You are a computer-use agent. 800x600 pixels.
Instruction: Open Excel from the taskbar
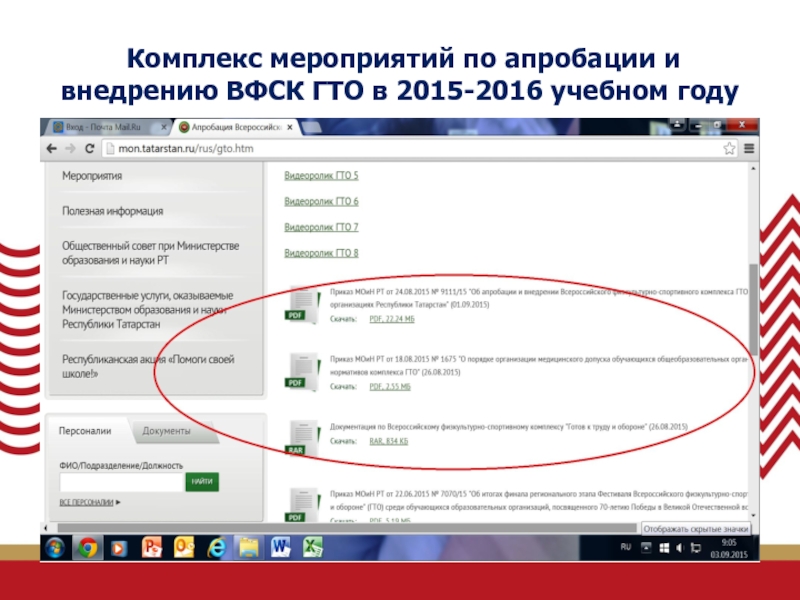[x=312, y=548]
